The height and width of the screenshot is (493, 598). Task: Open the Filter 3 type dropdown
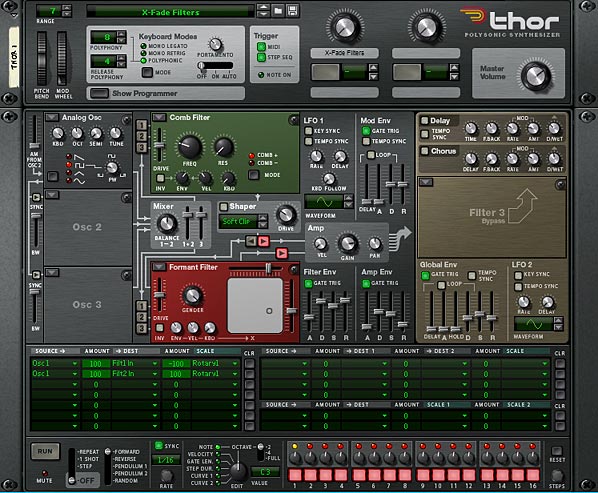point(426,182)
